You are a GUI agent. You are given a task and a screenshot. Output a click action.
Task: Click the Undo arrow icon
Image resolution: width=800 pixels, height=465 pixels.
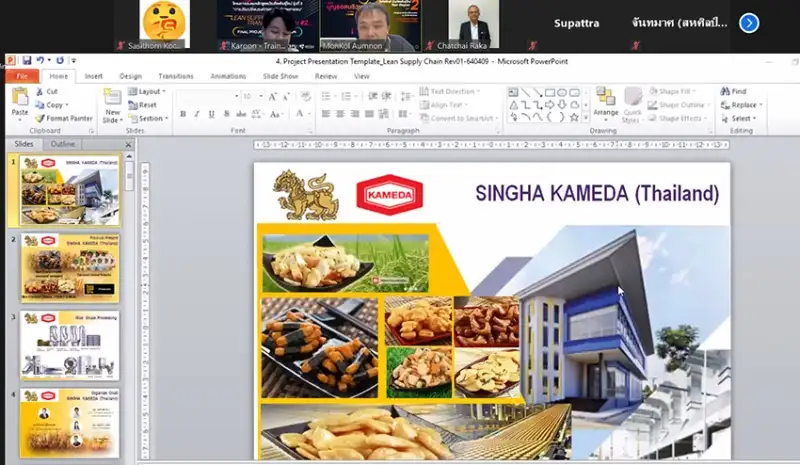coord(40,61)
